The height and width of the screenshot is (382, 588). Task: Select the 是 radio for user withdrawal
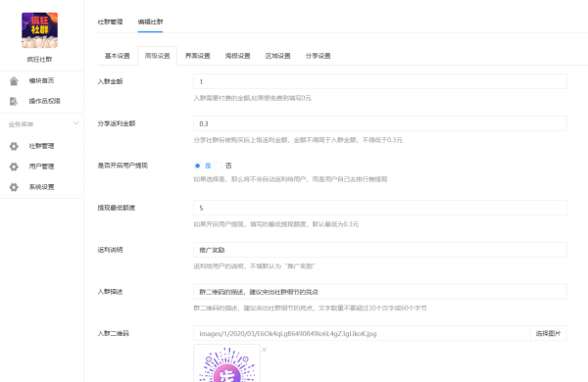[x=197, y=166]
